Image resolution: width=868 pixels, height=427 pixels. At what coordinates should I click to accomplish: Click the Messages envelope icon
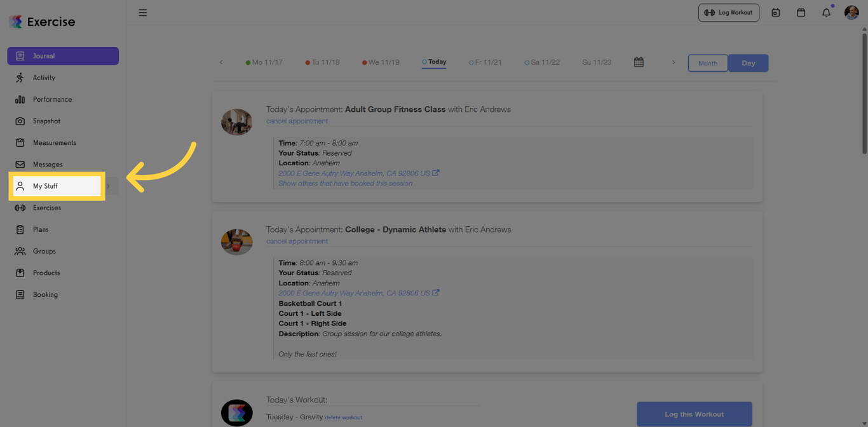point(20,164)
